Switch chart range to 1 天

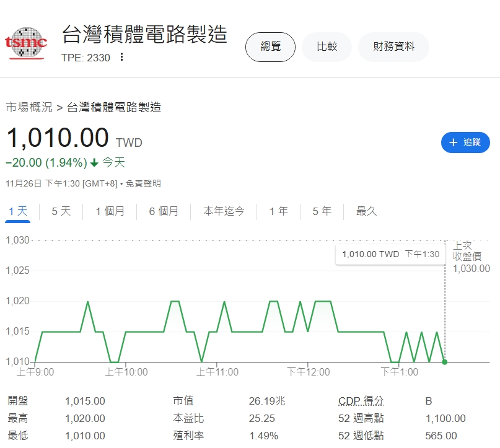tap(18, 211)
